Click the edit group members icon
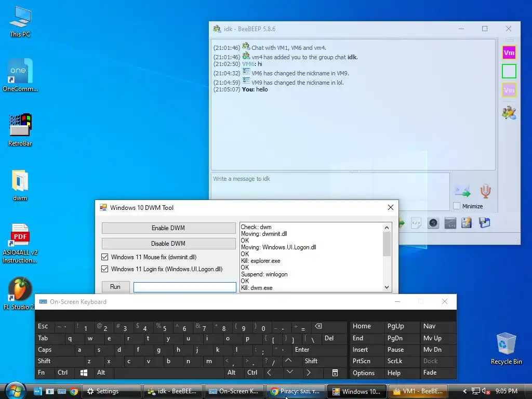Image resolution: width=532 pixels, height=399 pixels. click(509, 113)
